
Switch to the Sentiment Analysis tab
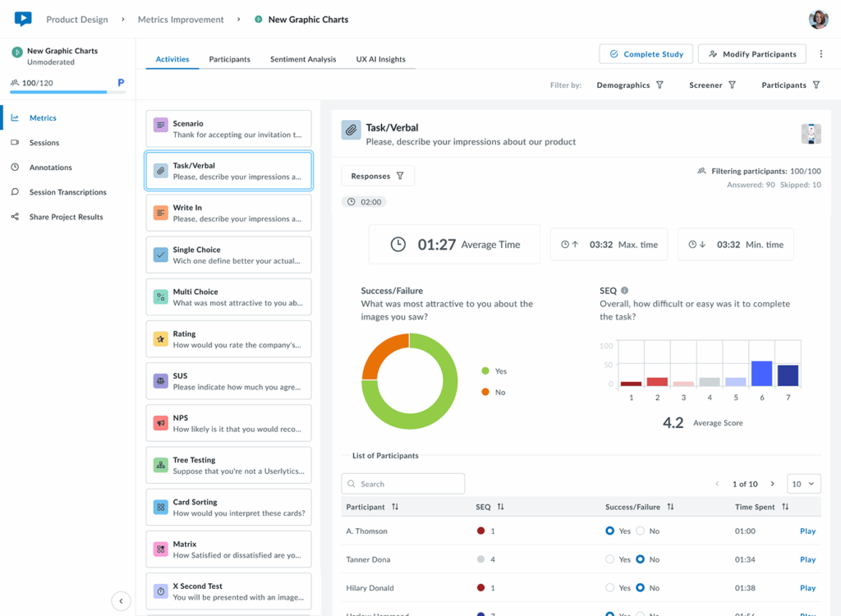coord(302,59)
